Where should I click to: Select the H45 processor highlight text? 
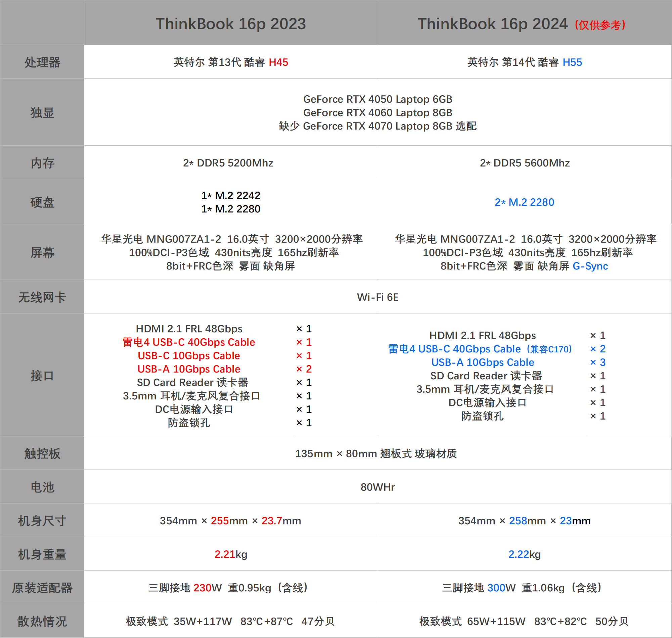tap(278, 62)
